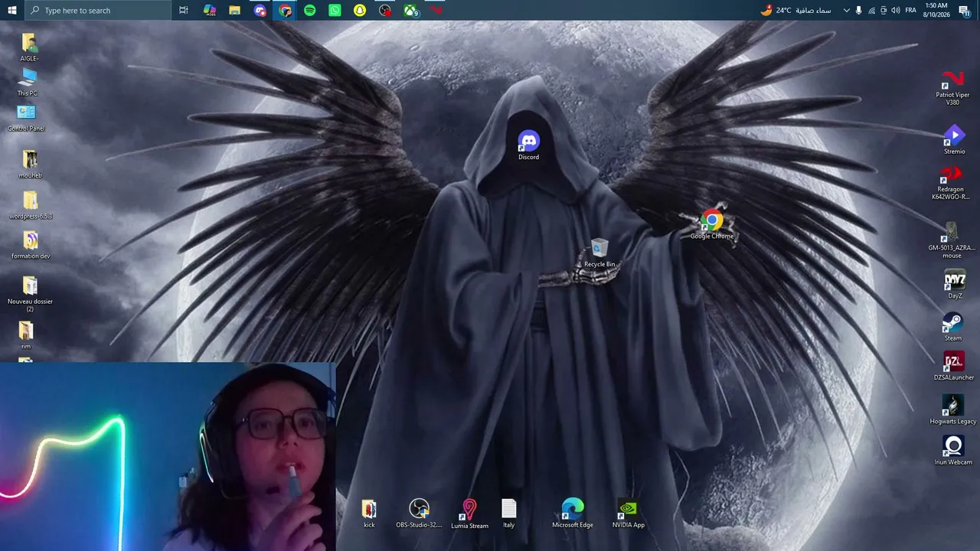Click the webcam overlay video feed

tap(168, 457)
